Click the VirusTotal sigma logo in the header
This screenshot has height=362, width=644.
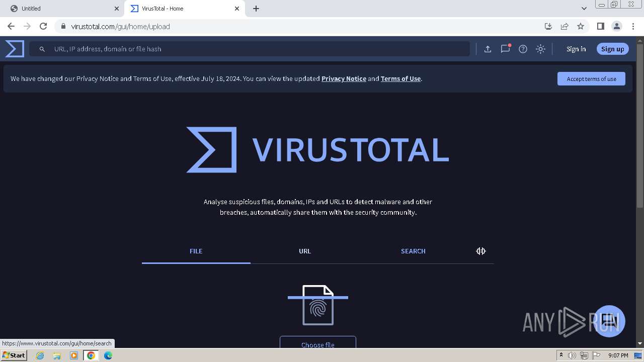(15, 49)
